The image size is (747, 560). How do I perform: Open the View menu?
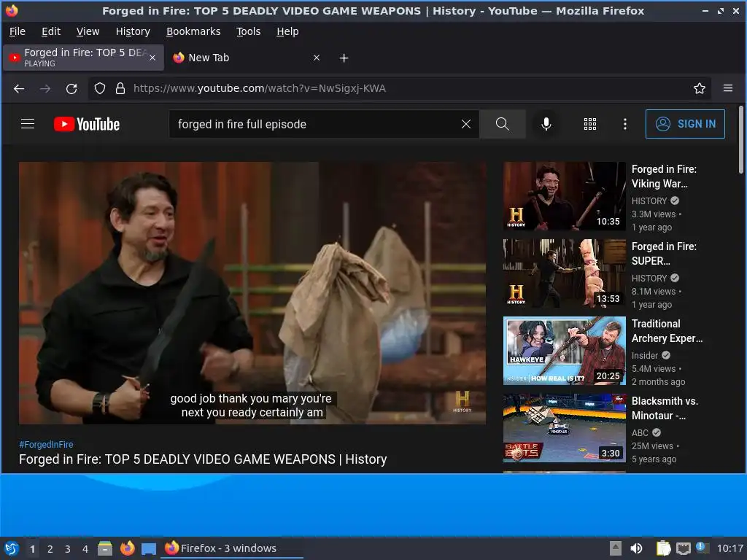click(88, 31)
